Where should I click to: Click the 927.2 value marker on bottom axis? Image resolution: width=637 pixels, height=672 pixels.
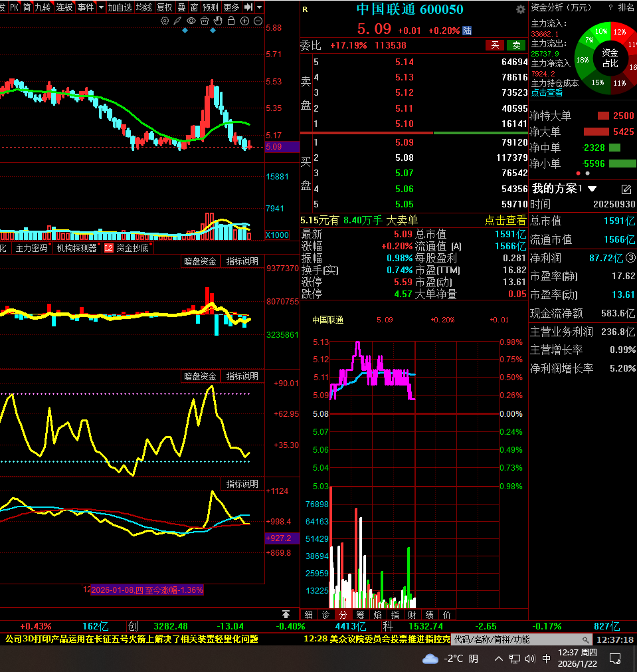point(282,538)
